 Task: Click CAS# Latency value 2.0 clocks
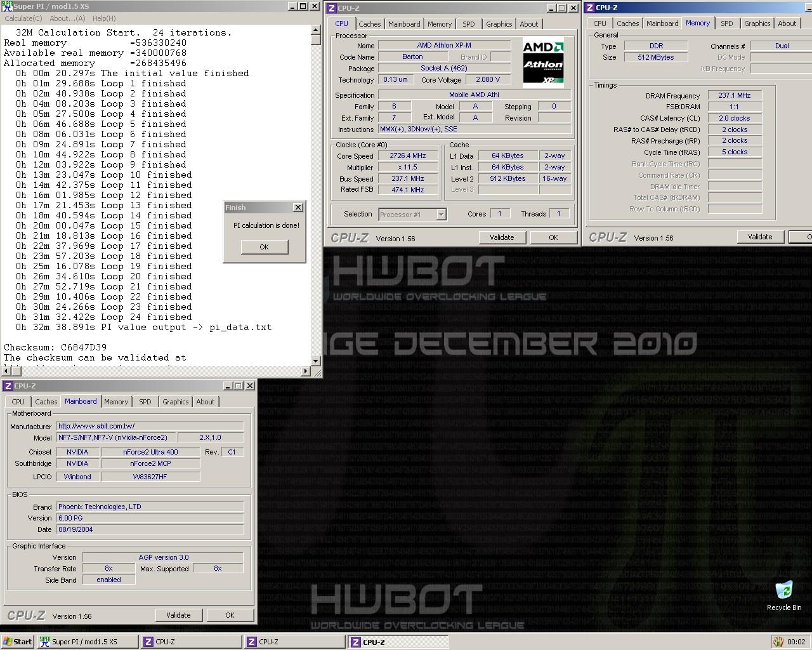(x=735, y=118)
